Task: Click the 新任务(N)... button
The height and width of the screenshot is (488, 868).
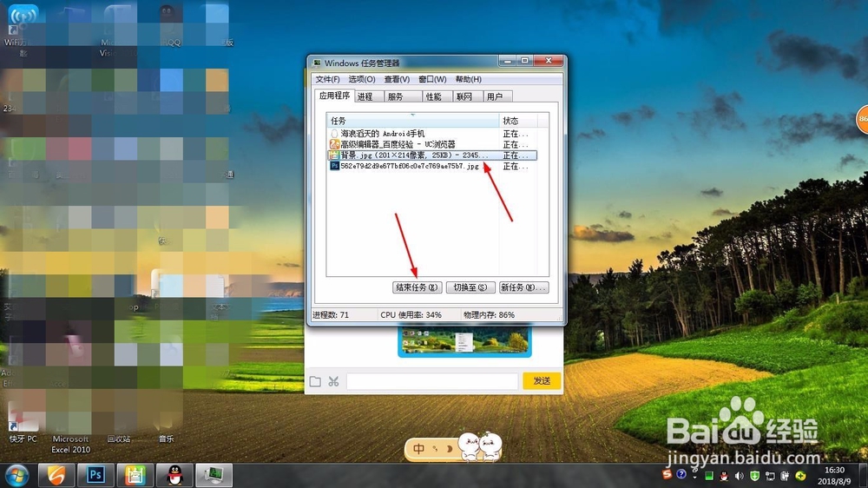Action: pyautogui.click(x=523, y=287)
